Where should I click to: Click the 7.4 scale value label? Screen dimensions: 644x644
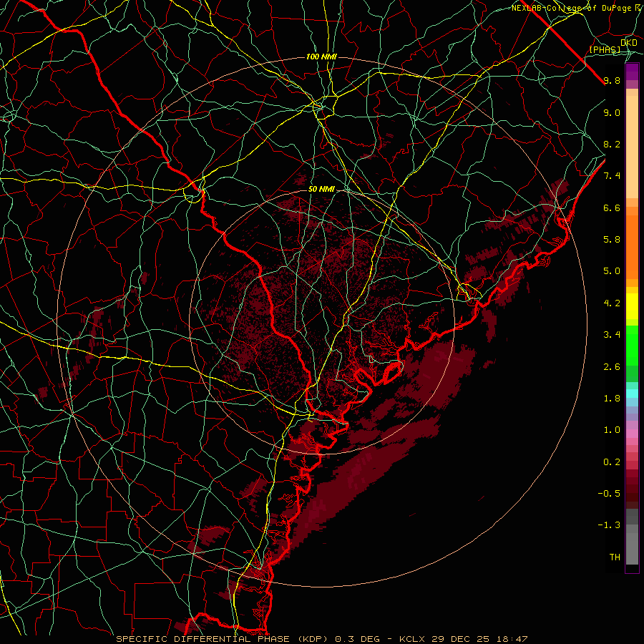click(x=612, y=176)
